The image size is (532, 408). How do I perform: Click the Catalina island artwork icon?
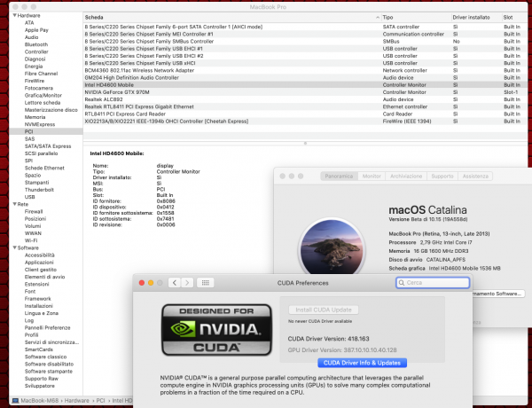pyautogui.click(x=332, y=249)
